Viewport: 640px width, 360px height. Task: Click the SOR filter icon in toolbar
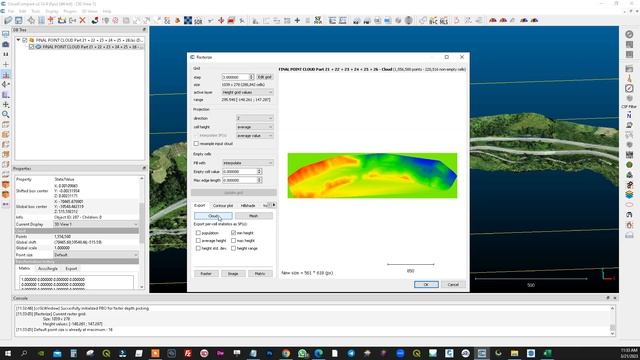[198, 20]
